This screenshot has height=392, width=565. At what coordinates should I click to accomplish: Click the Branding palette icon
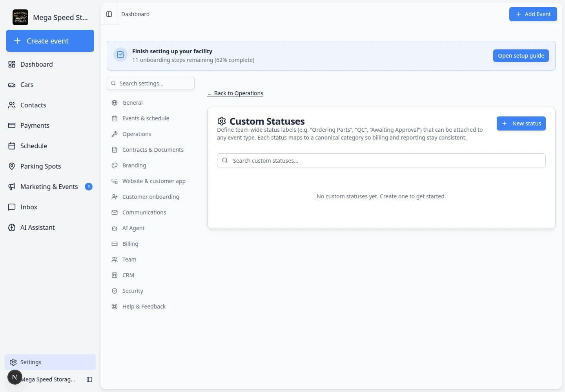(x=115, y=165)
